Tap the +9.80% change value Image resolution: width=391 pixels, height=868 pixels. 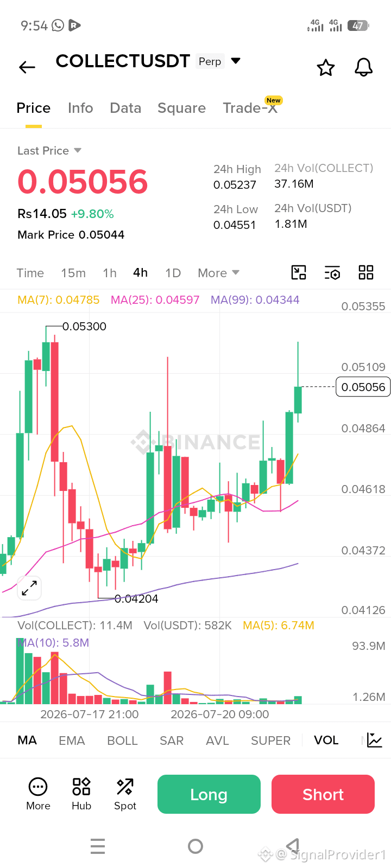tap(92, 214)
